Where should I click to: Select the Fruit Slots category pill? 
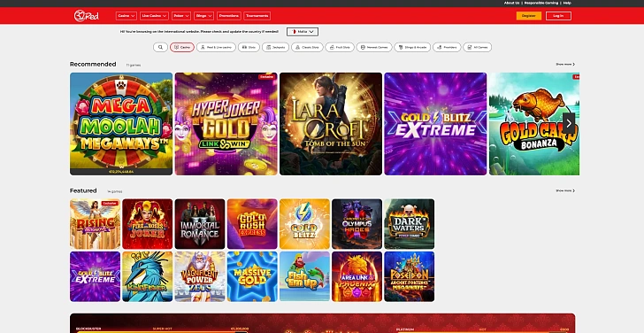[x=340, y=47]
